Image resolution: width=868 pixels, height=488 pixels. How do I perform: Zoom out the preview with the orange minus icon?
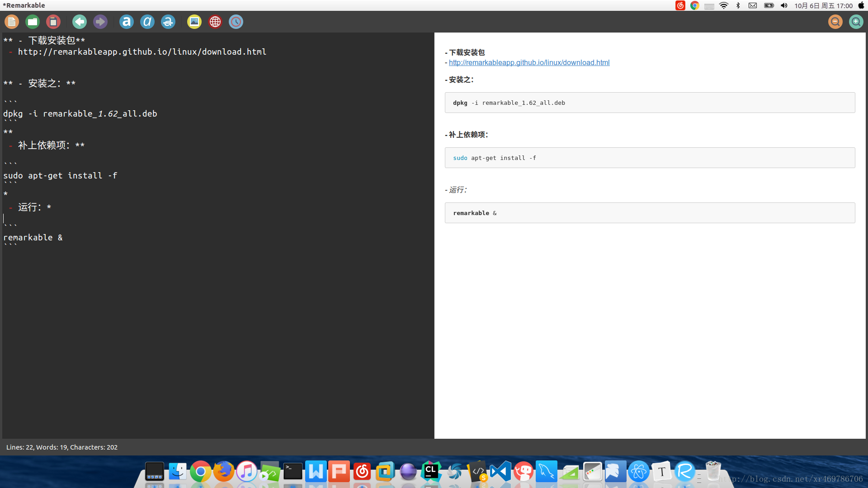835,22
